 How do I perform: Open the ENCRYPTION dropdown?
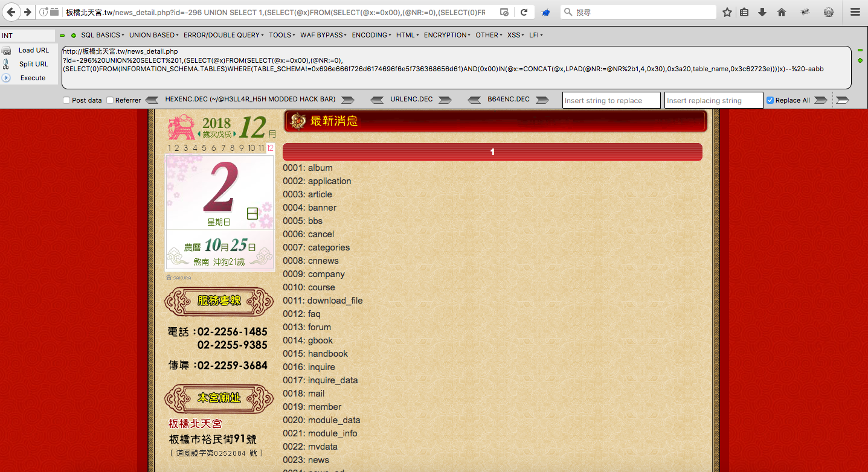click(x=447, y=35)
